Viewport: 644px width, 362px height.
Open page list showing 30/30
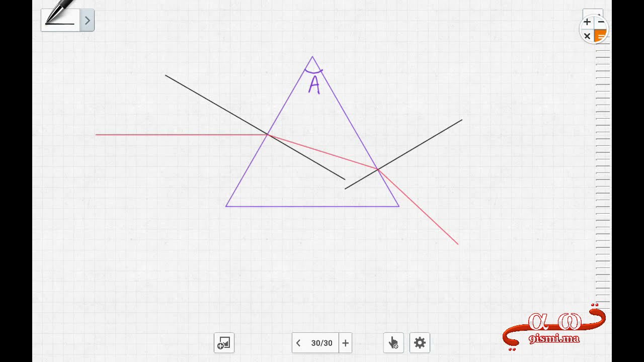tap(322, 343)
